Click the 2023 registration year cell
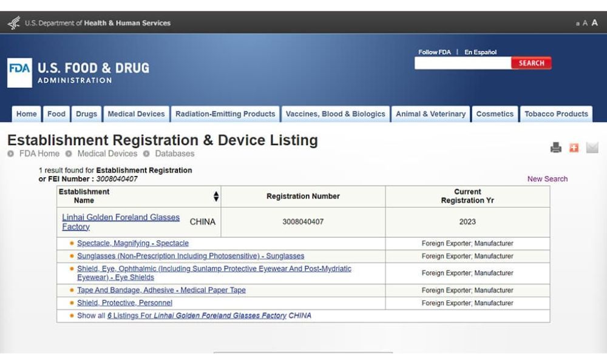607x364 pixels. click(x=467, y=222)
